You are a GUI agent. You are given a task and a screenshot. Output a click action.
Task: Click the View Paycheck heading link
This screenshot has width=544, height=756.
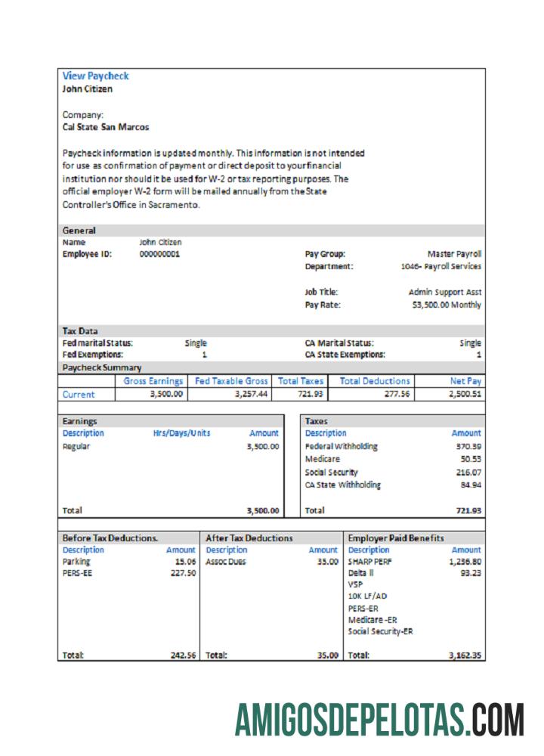coord(95,76)
